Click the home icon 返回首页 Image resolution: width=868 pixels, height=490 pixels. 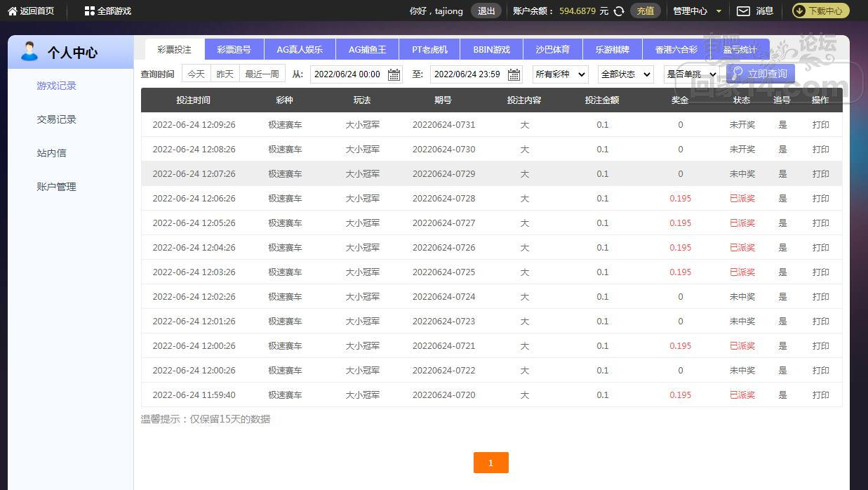click(13, 11)
